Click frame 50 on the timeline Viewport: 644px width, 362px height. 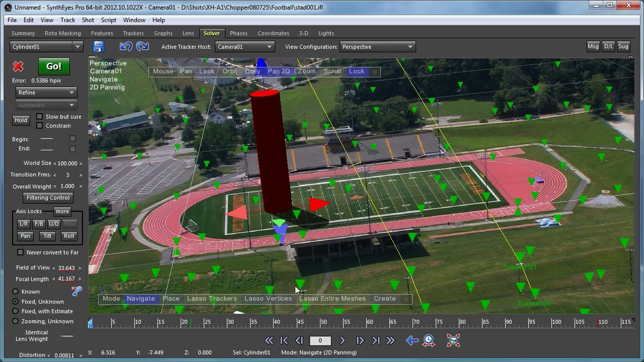323,322
